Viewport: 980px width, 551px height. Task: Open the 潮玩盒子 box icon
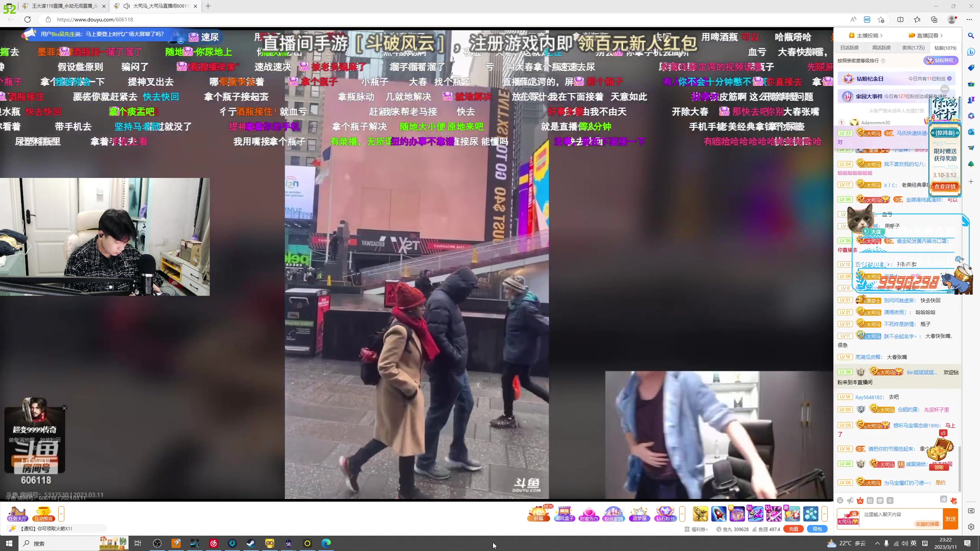click(x=564, y=514)
